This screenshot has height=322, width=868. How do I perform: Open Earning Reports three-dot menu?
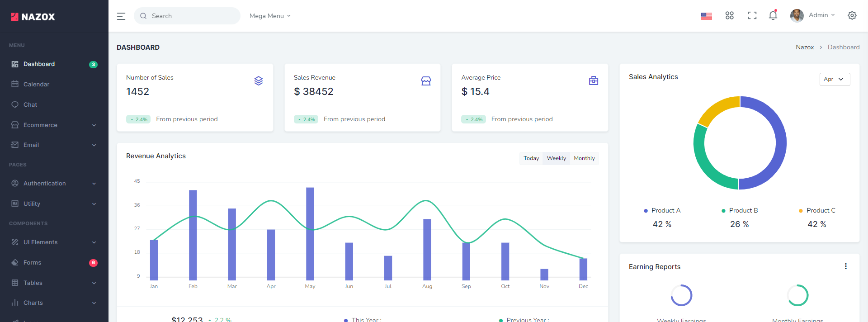pos(845,266)
